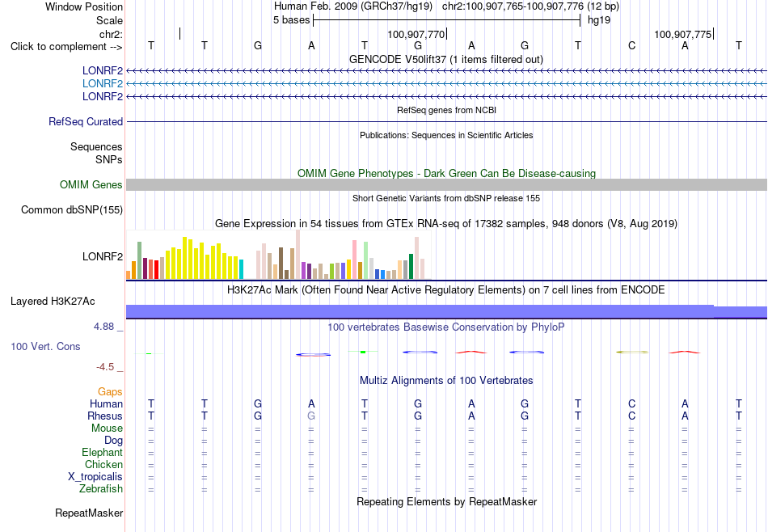The image size is (768, 532).
Task: Click the 100,907,770 position marker
Action: click(416, 34)
